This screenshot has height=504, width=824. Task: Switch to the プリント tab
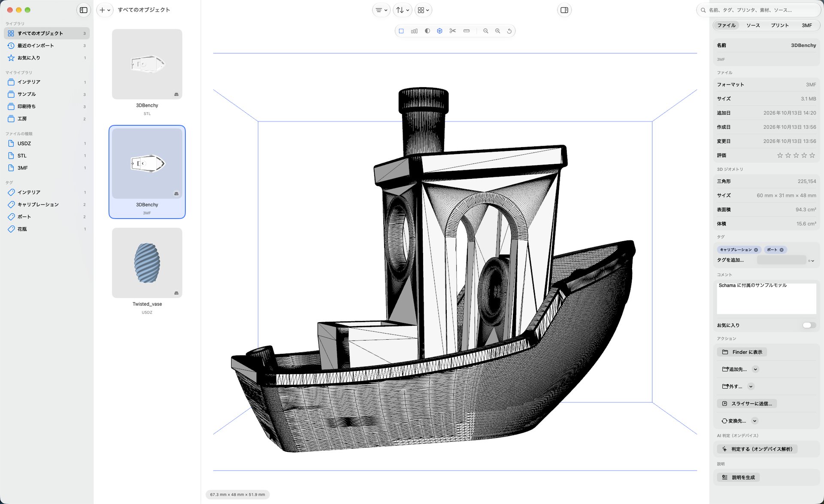(780, 25)
